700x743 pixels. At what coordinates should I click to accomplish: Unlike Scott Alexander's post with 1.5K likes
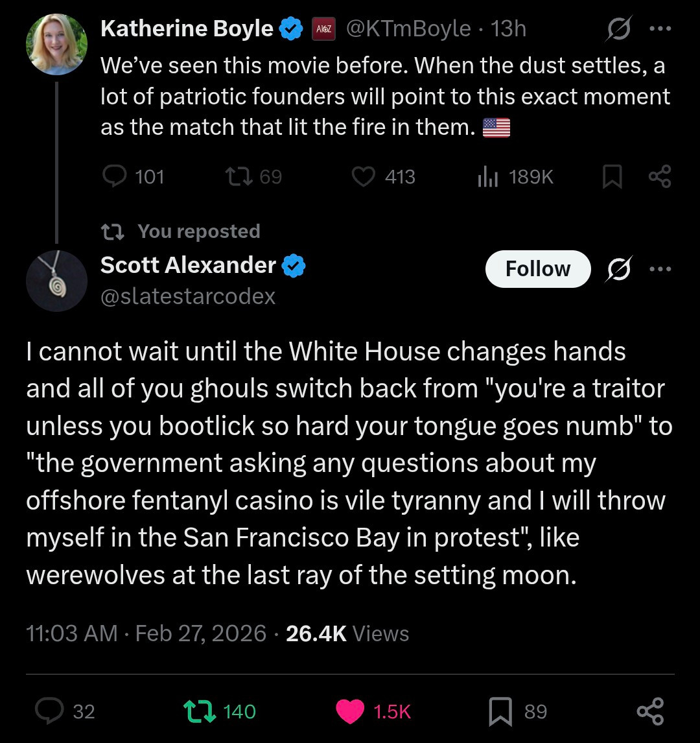[x=351, y=711]
